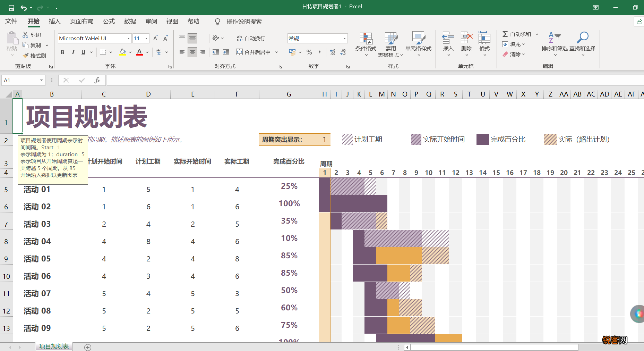Click the percent style icon
The width and height of the screenshot is (644, 351).
(309, 52)
